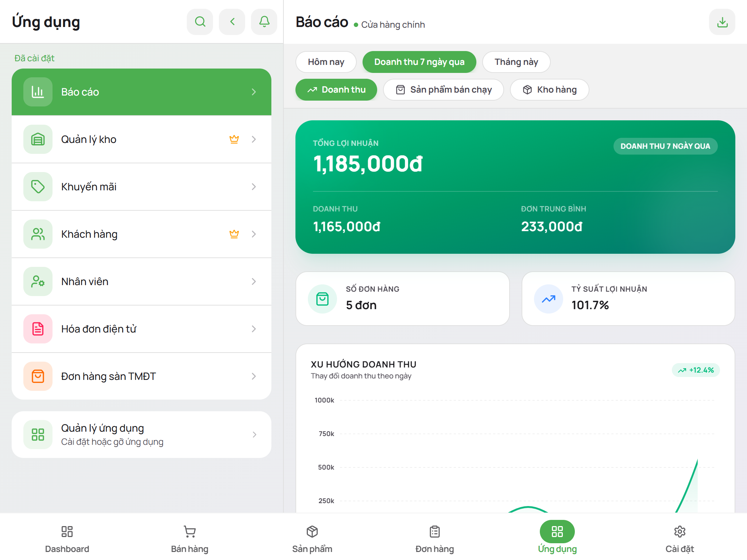The width and height of the screenshot is (747, 560).
Task: Click the Quản lý kho warehouse icon
Action: (x=38, y=139)
